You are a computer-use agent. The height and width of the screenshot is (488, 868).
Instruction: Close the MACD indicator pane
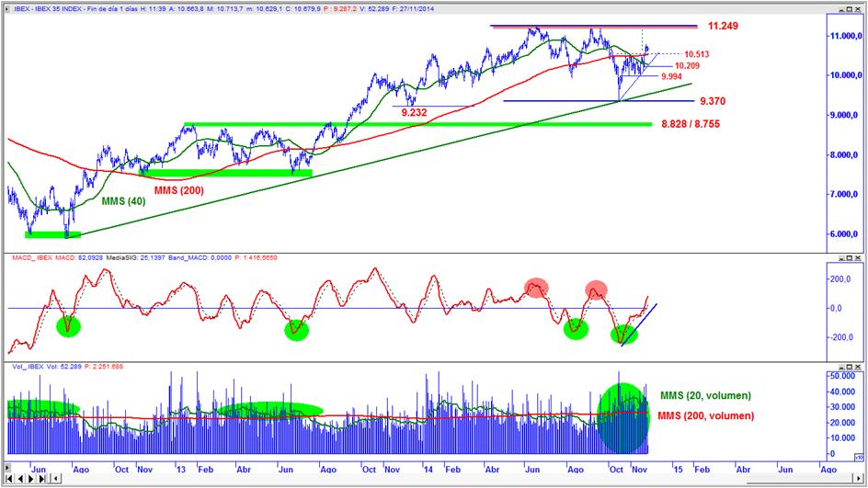[x=858, y=258]
